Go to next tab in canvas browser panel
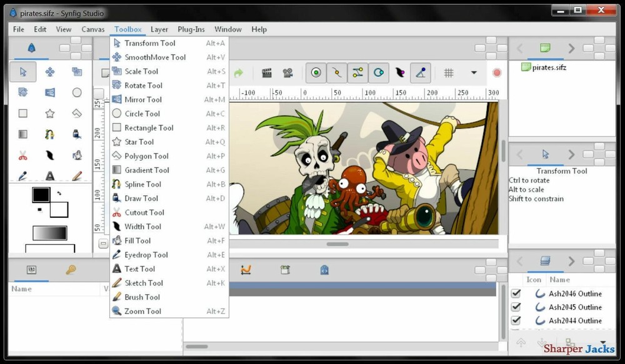The height and width of the screenshot is (364, 625). click(572, 48)
